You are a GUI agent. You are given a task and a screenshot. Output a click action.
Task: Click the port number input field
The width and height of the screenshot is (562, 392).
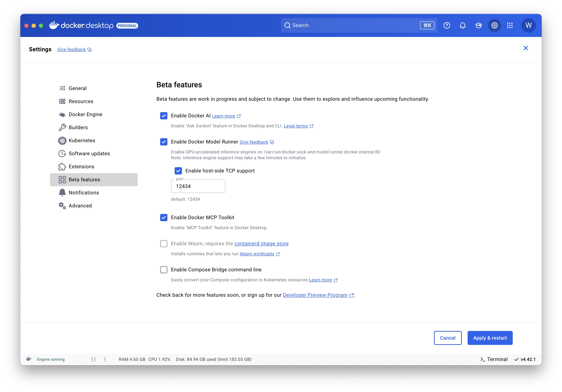tap(198, 186)
